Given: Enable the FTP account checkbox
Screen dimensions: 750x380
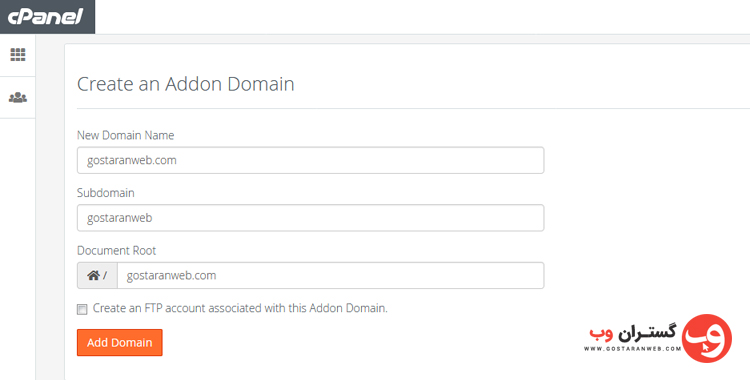Looking at the screenshot, I should [x=82, y=309].
